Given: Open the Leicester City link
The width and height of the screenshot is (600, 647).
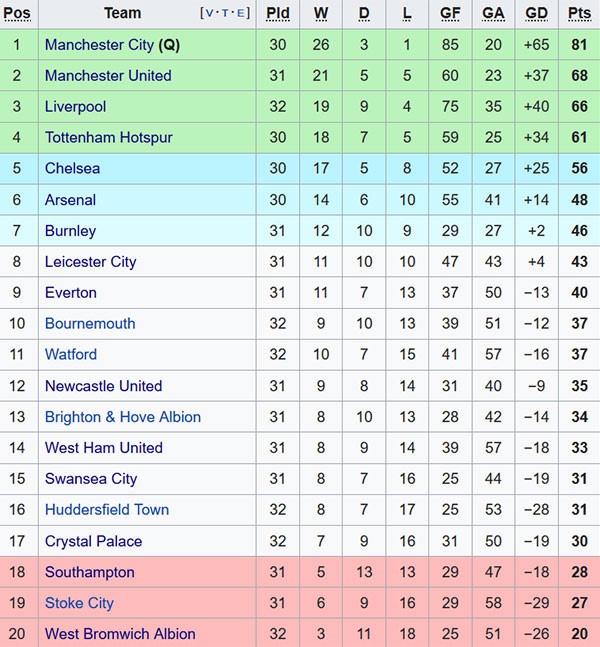Looking at the screenshot, I should click(x=90, y=262).
